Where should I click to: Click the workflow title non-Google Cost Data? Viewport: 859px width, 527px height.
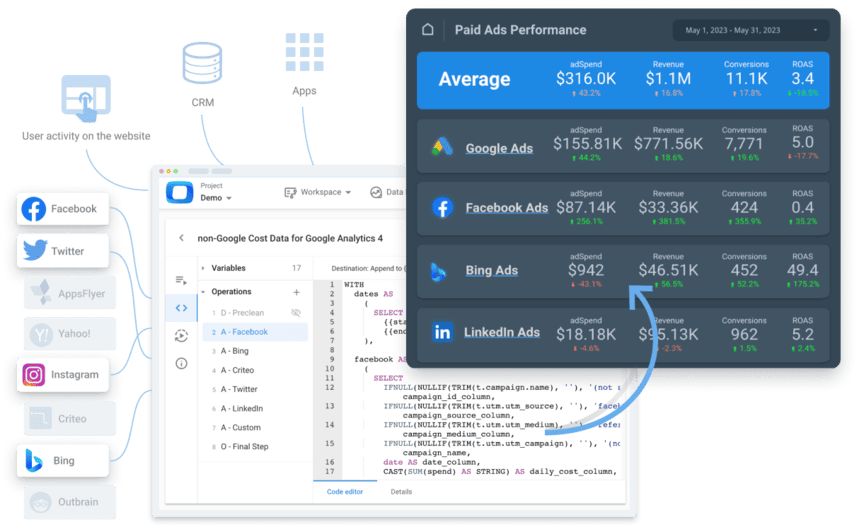tap(290, 238)
